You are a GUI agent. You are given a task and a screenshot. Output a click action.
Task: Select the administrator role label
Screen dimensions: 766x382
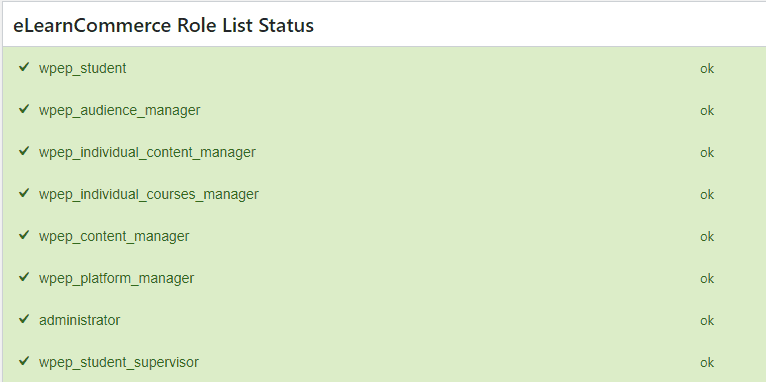[x=80, y=320]
